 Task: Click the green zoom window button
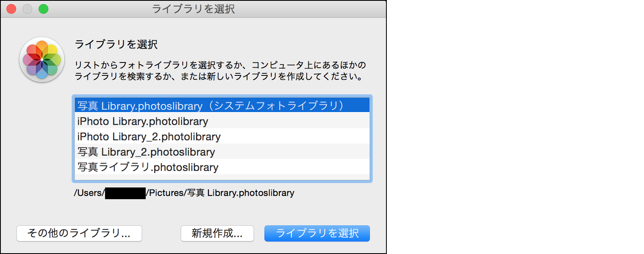43,9
